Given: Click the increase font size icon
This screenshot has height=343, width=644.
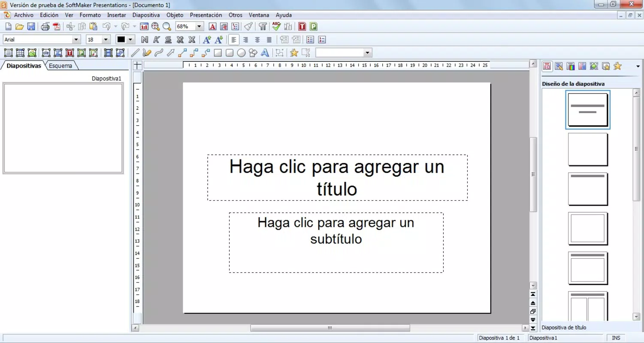Looking at the screenshot, I should (x=207, y=40).
